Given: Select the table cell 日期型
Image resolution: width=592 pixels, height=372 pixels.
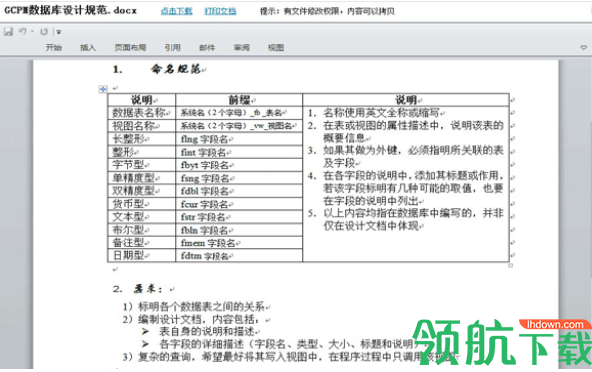Looking at the screenshot, I should pyautogui.click(x=142, y=256).
